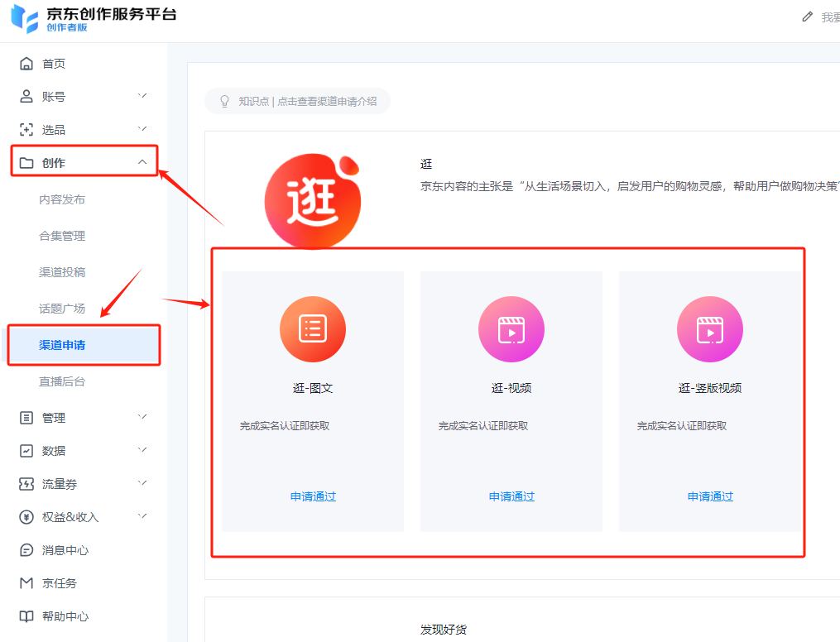Click the 逛-竖版视频 channel icon
The width and height of the screenshot is (840, 642).
click(x=710, y=329)
